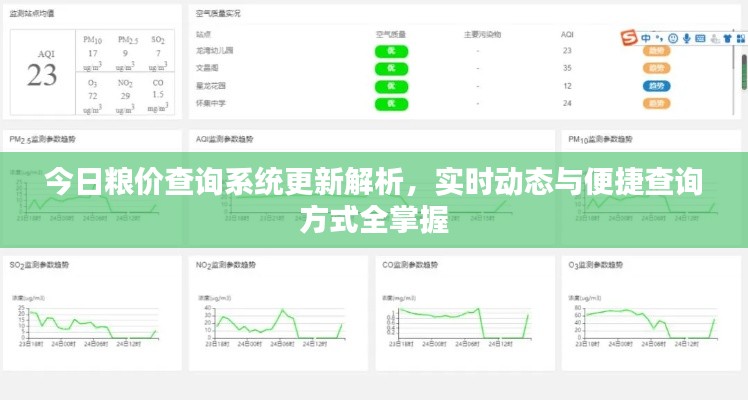748x400 pixels.
Task: Click the AQI column header in station table
Action: click(567, 33)
